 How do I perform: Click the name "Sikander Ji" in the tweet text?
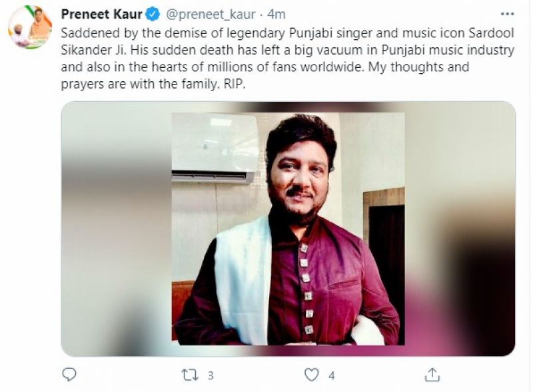[x=90, y=51]
